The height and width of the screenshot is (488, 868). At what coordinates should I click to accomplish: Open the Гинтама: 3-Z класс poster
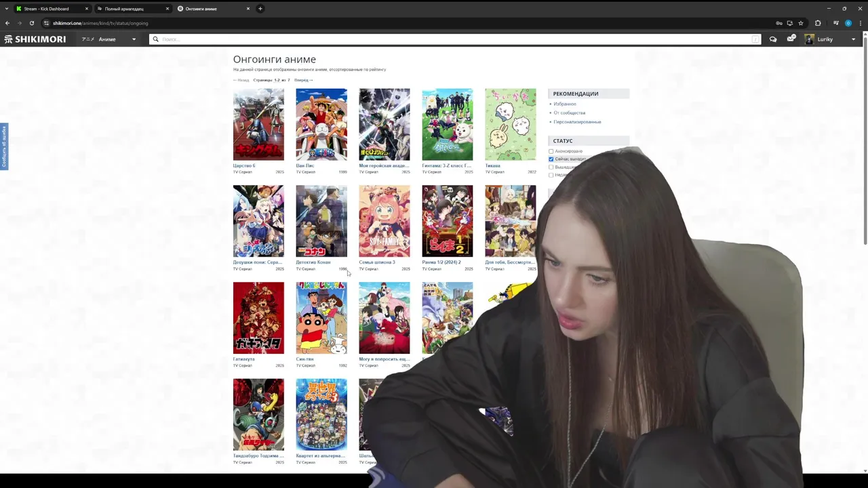point(448,124)
